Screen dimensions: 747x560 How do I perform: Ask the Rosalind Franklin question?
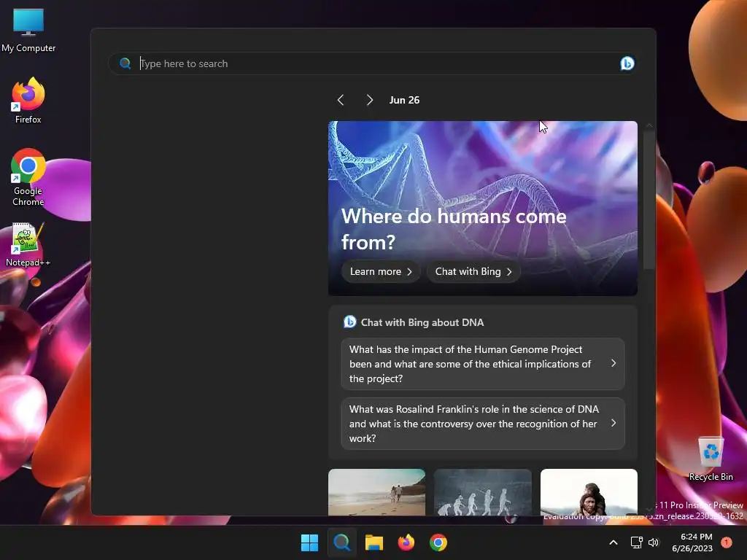[483, 424]
